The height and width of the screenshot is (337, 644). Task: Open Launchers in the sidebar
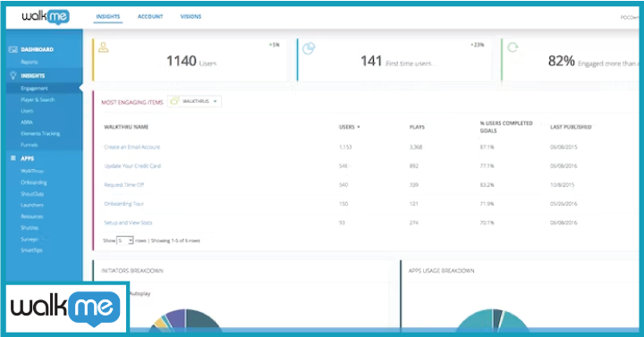[x=32, y=205]
